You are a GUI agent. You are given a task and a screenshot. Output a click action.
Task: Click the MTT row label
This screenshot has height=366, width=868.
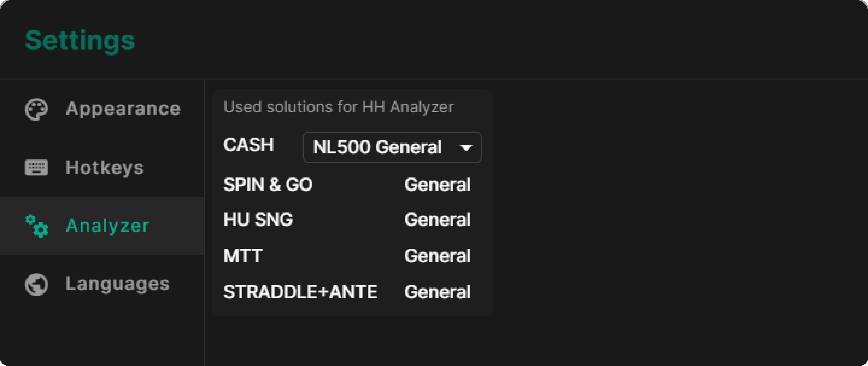tap(243, 256)
